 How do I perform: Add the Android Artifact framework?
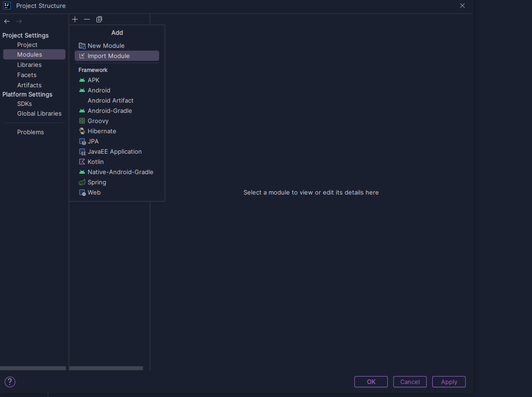117,100
